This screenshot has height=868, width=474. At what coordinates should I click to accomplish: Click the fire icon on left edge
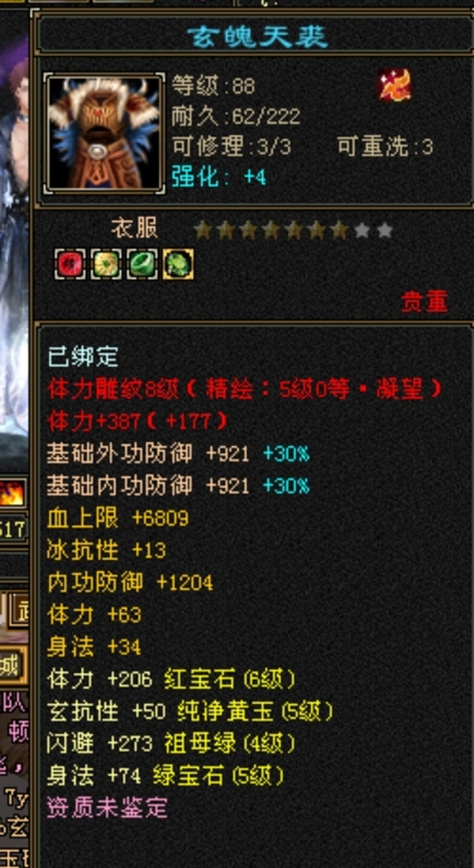click(x=12, y=494)
